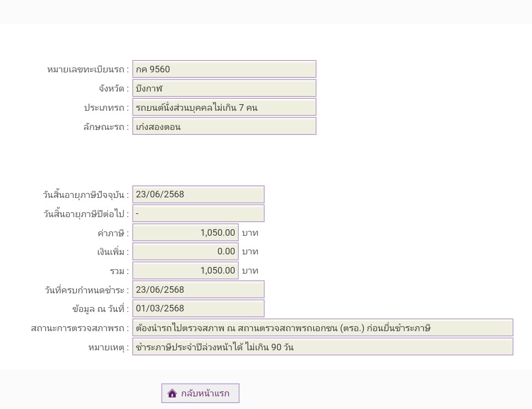Click the จังหวัด field showing บึงกาฬ
This screenshot has height=409, width=532.
tap(224, 88)
